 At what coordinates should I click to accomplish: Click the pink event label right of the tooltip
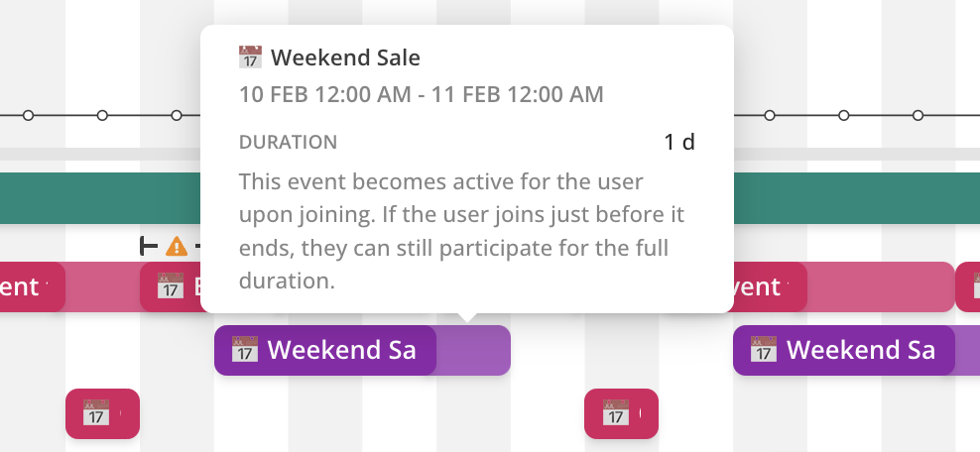pyautogui.click(x=764, y=287)
